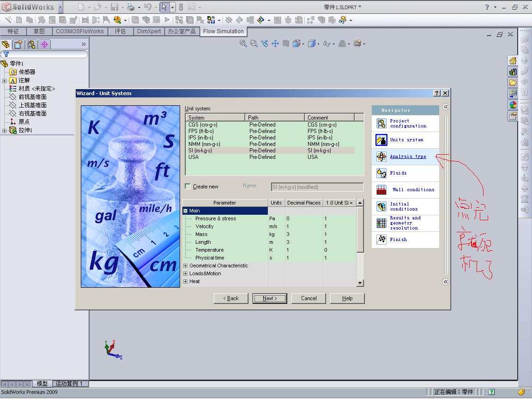Expand the Heat parameter group
The image size is (532, 399).
[x=186, y=281]
